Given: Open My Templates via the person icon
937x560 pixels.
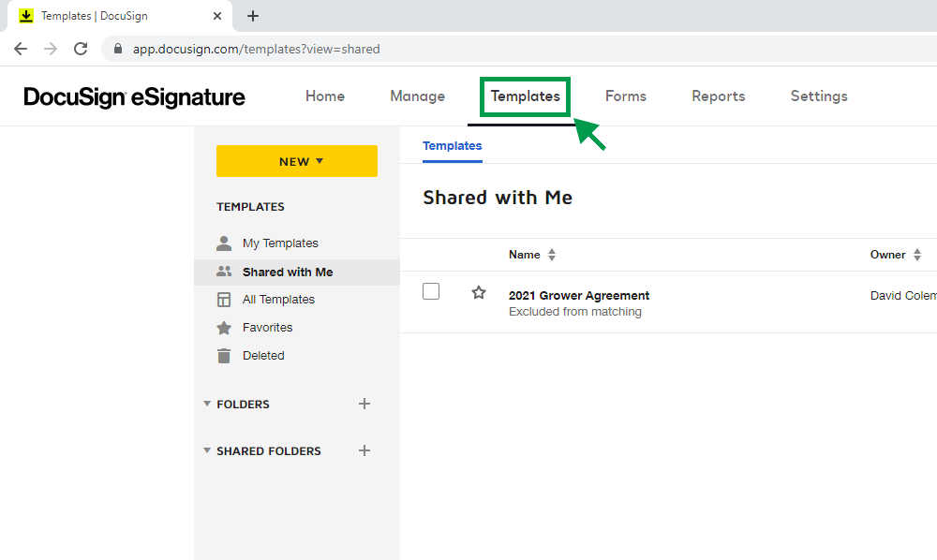Looking at the screenshot, I should point(223,243).
